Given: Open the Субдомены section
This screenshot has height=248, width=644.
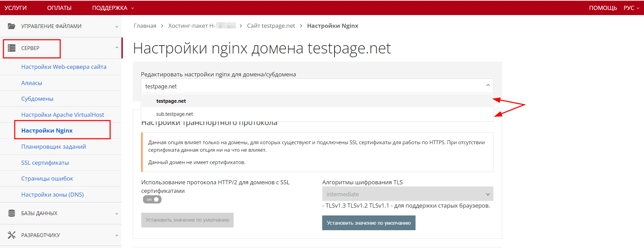Looking at the screenshot, I should [x=37, y=99].
